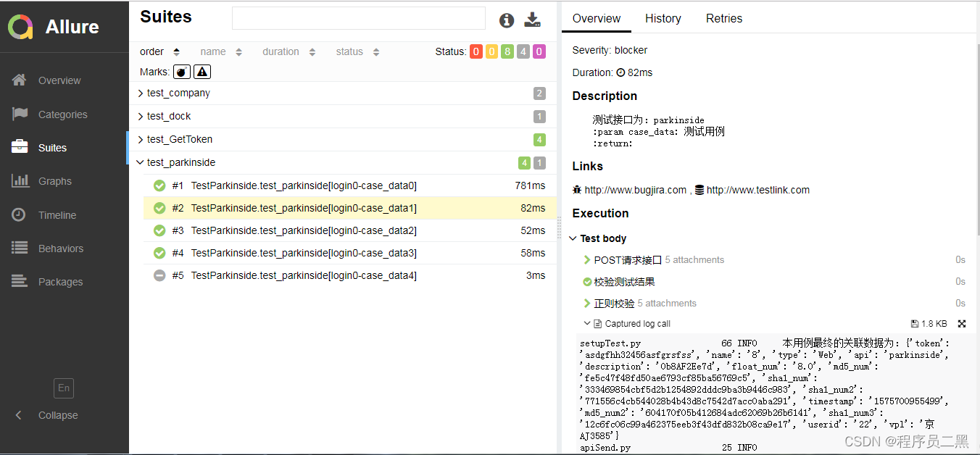Select test case #3 case_data2
This screenshot has width=980, height=455.
tap(350, 230)
